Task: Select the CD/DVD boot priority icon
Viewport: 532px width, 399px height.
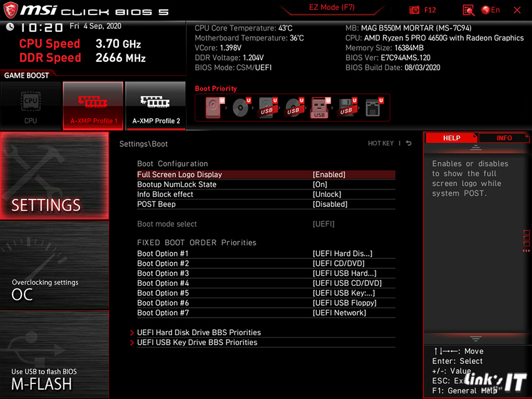Action: [241, 108]
